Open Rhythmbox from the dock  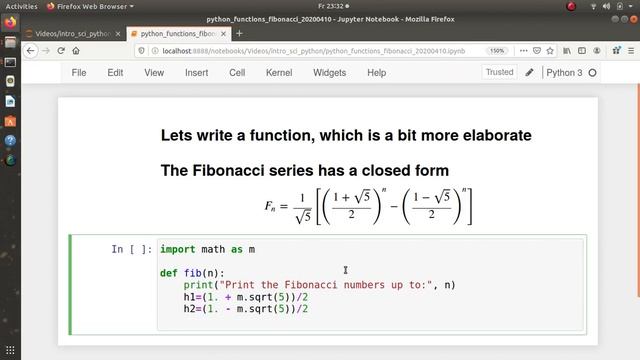click(x=10, y=81)
